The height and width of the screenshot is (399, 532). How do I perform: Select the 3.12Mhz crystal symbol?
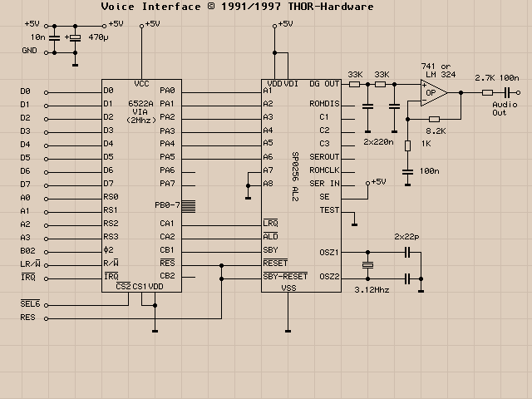coord(367,264)
